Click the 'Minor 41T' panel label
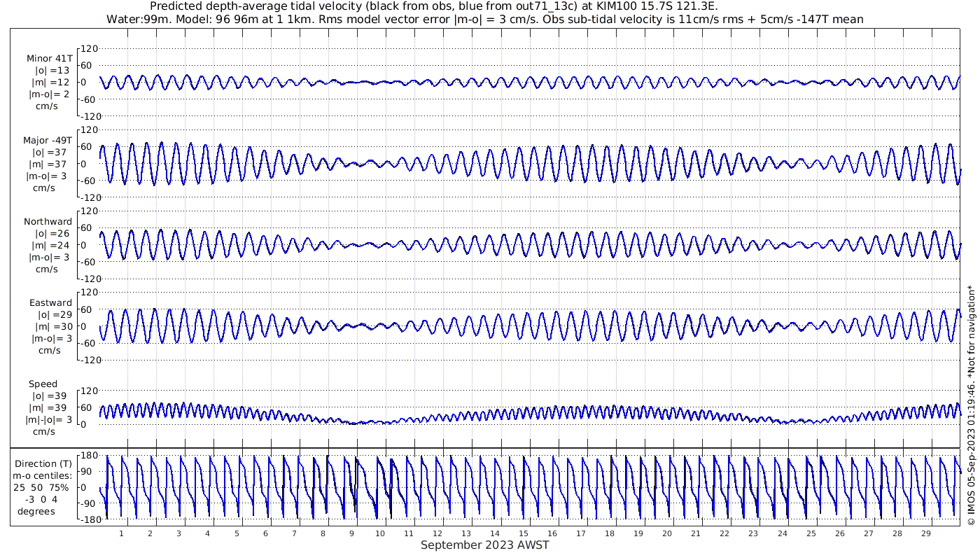 49,58
